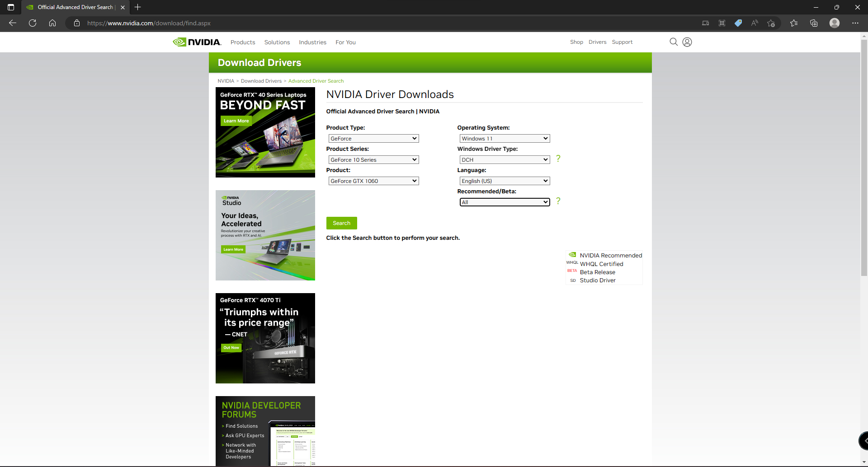Open the Solutions menu
This screenshot has width=868, height=467.
277,42
